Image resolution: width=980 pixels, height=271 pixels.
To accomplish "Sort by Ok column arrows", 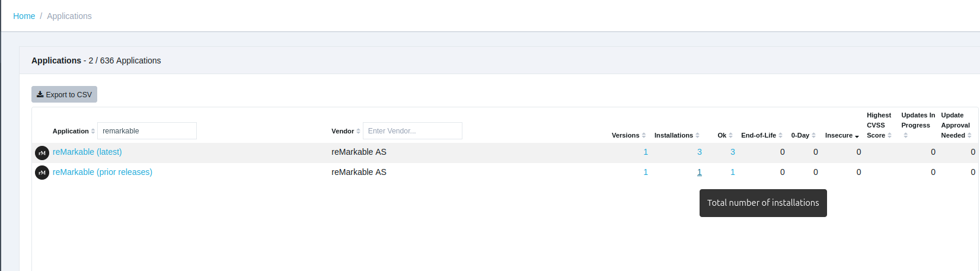I will pyautogui.click(x=730, y=135).
